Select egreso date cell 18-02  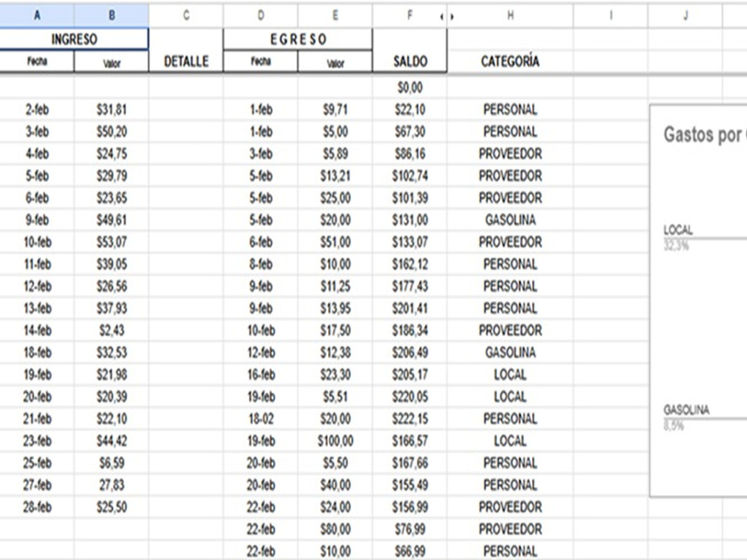tap(261, 419)
